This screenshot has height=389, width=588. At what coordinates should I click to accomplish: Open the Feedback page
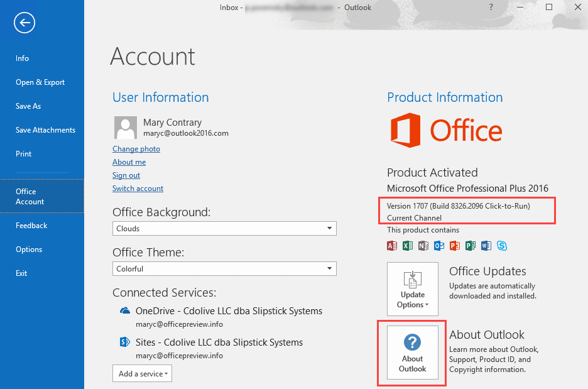pos(31,226)
